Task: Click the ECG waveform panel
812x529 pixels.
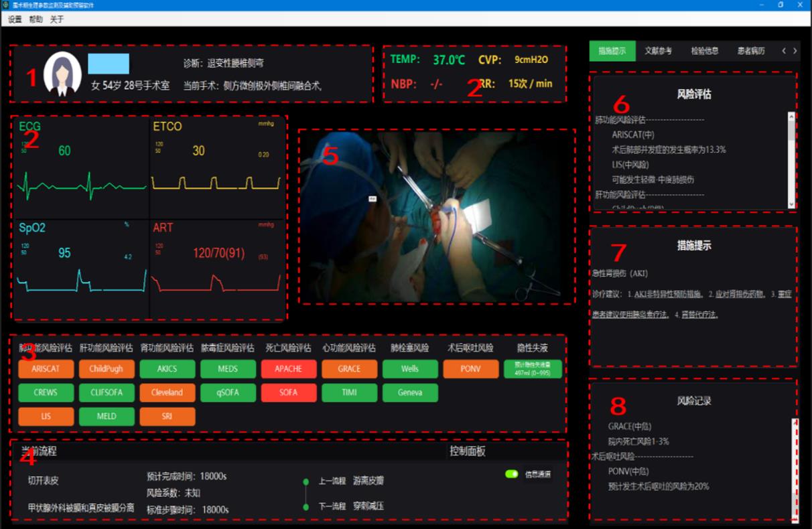Action: coord(82,169)
